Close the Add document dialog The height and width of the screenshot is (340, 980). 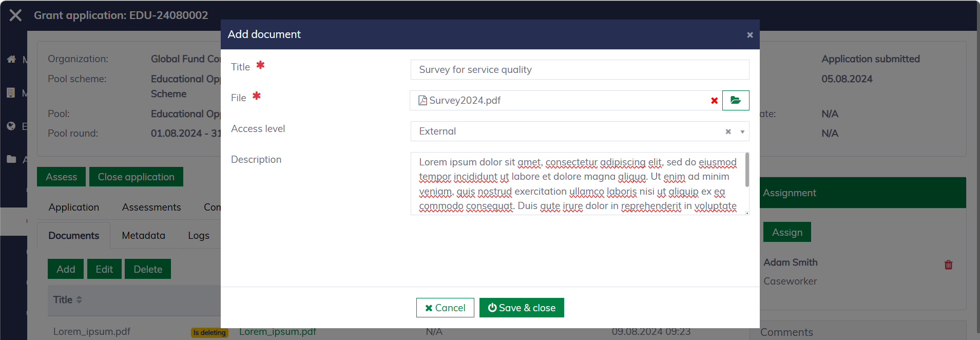750,35
